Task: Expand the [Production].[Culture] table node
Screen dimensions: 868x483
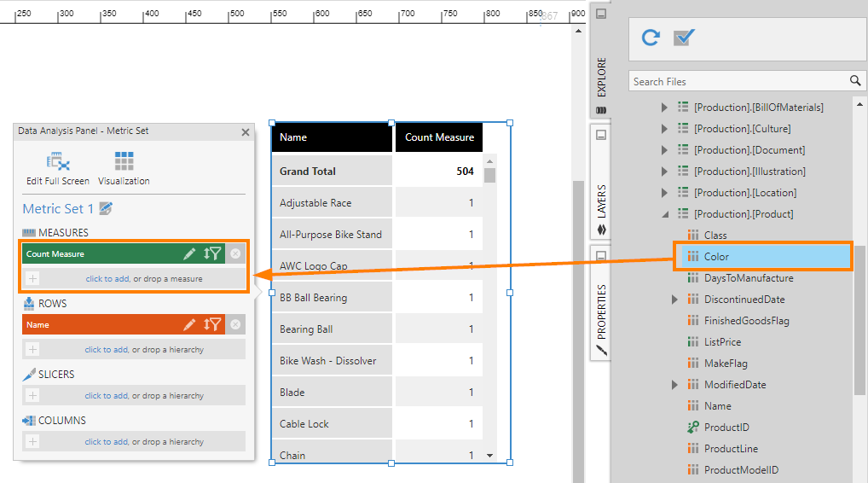Action: pos(664,129)
